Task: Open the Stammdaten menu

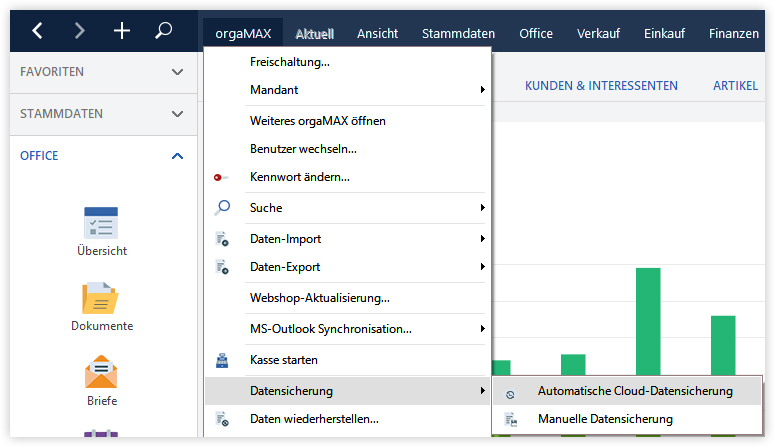Action: click(x=458, y=34)
